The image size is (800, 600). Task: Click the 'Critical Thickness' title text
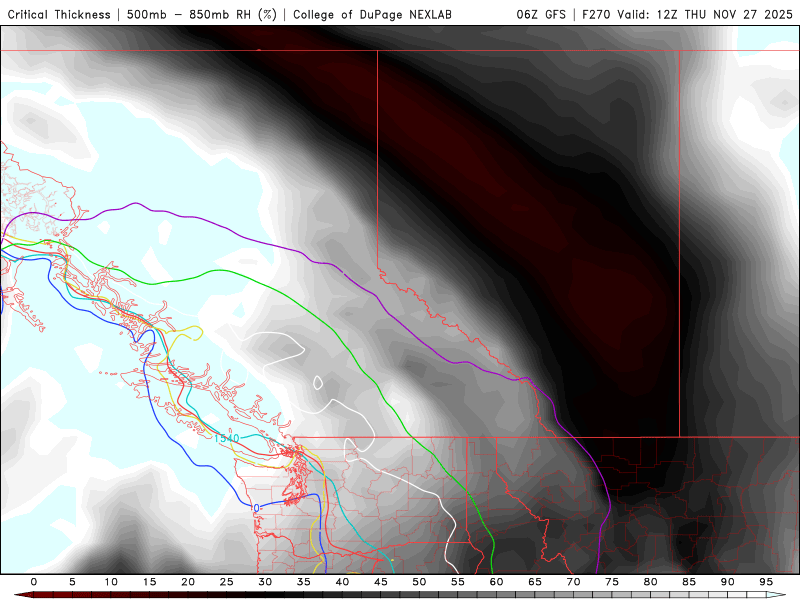[59, 15]
